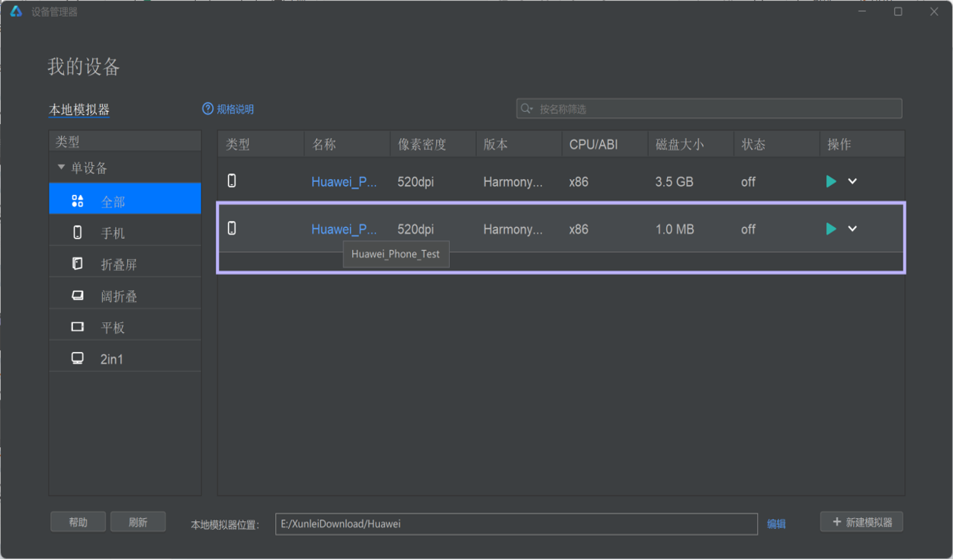
Task: Sort by the 磁盘大小 column header
Action: (x=691, y=144)
